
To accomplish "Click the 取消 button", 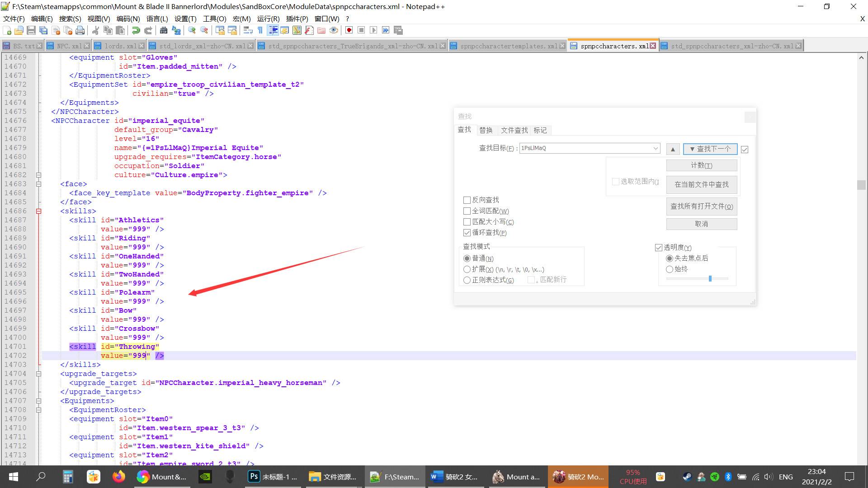I will click(x=701, y=224).
